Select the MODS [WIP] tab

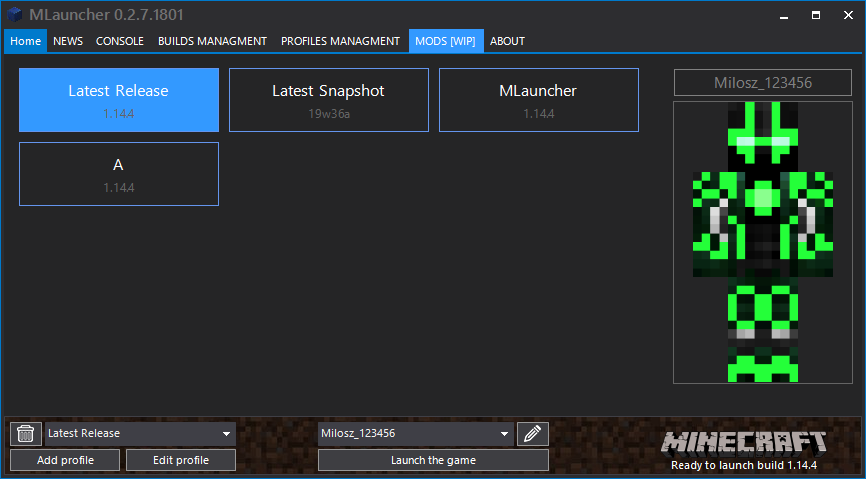tap(446, 41)
